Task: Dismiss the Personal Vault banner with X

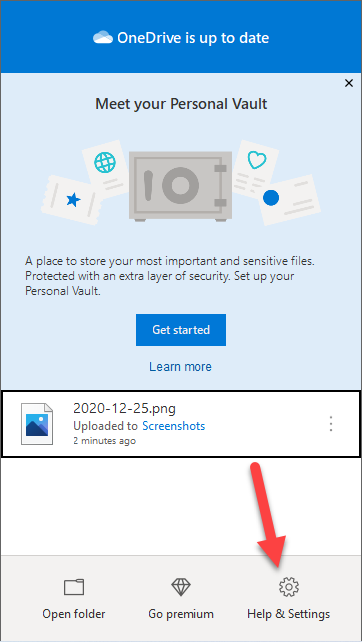Action: point(348,84)
